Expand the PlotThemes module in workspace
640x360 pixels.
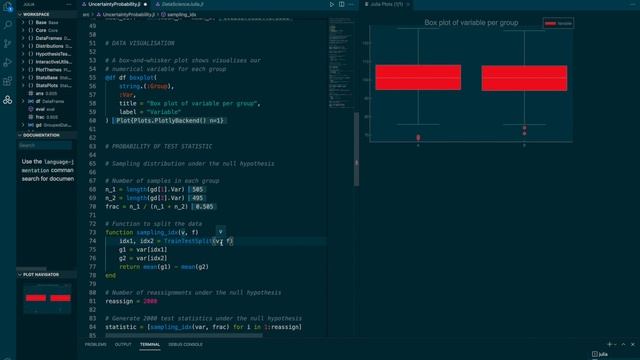coord(23,70)
